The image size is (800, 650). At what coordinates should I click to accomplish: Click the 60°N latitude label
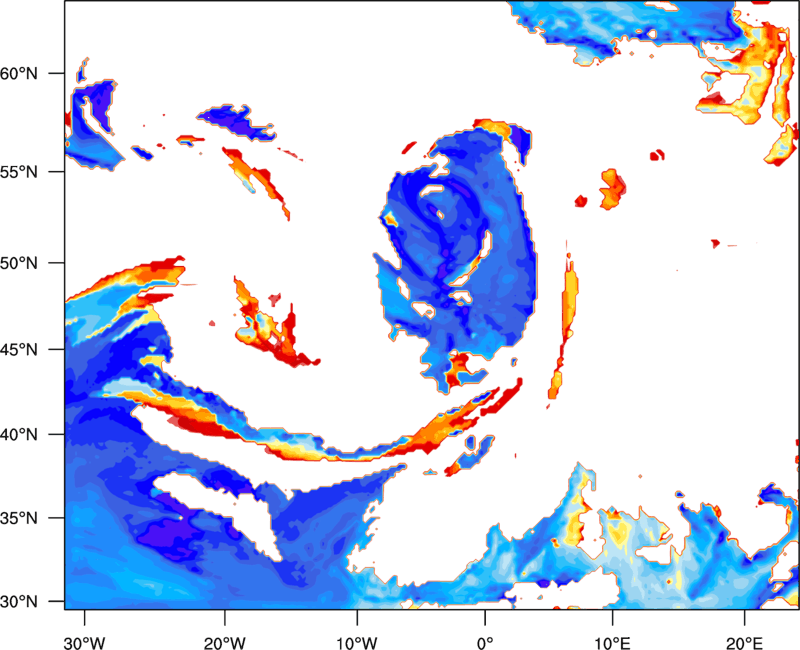[19, 73]
